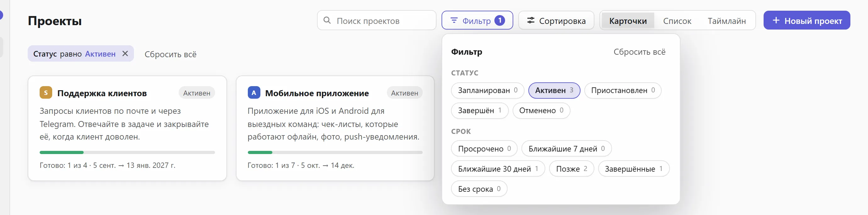The image size is (868, 215).
Task: Open the Сортировка menu
Action: click(x=556, y=20)
